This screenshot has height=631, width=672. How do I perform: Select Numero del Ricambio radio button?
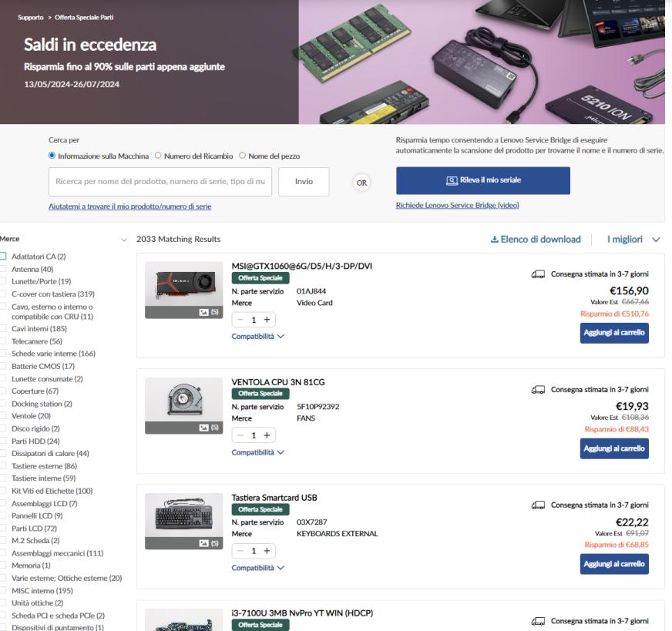[159, 156]
